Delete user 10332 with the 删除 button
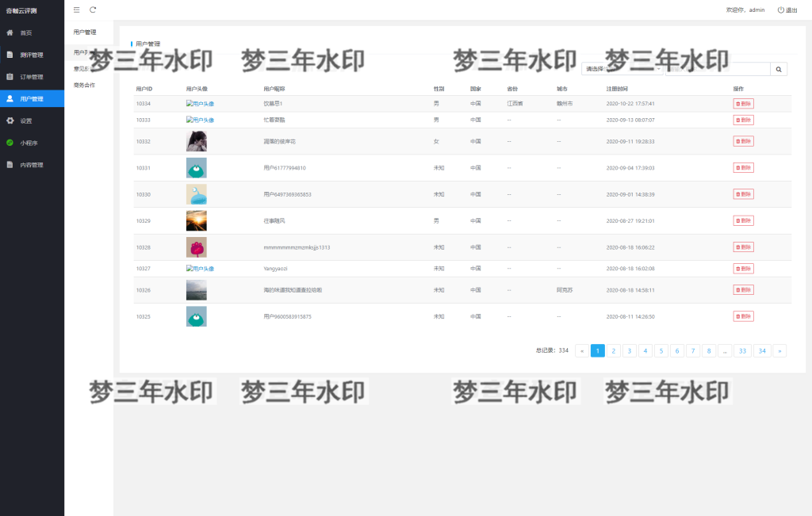812x516 pixels. (x=743, y=141)
